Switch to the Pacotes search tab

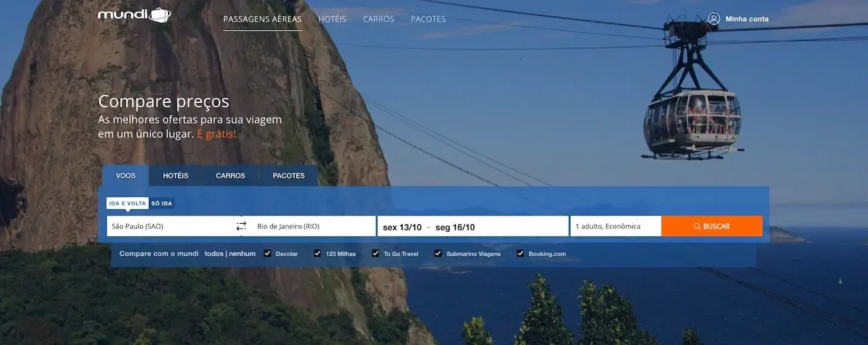[289, 176]
